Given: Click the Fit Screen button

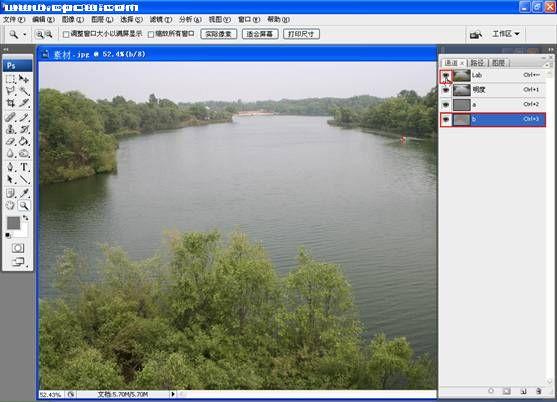Looking at the screenshot, I should click(x=260, y=34).
